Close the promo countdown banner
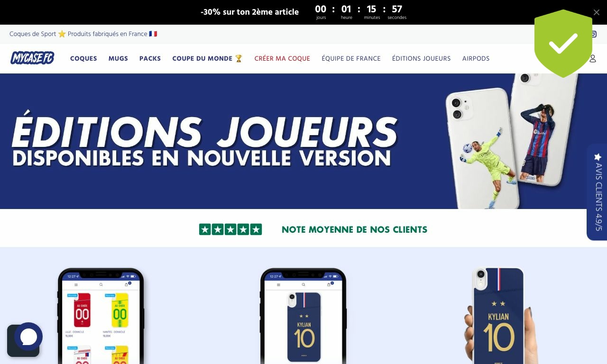 click(597, 12)
